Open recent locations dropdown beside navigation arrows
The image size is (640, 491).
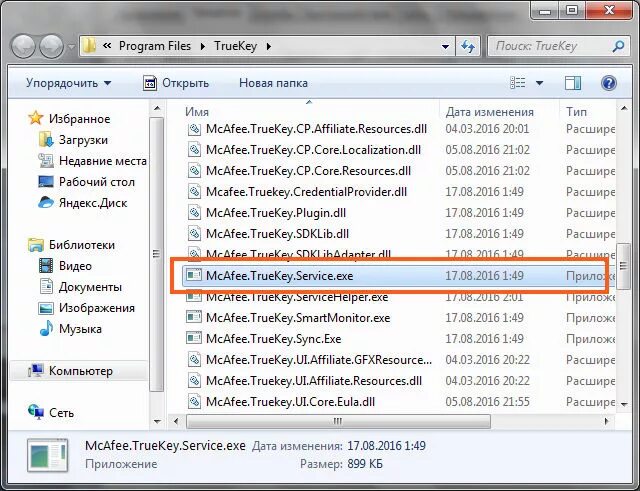[x=71, y=47]
